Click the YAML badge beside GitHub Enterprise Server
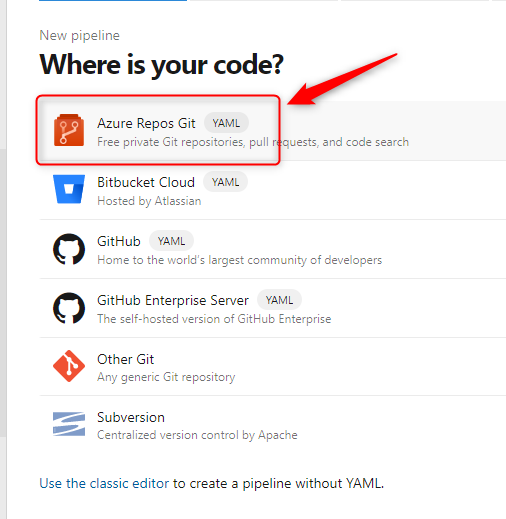506x519 pixels. click(x=279, y=300)
